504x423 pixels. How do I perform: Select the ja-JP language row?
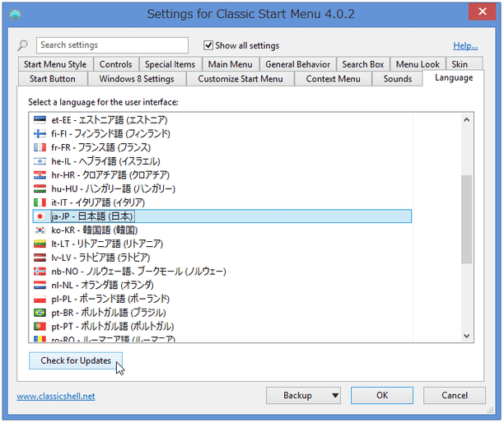coord(222,216)
